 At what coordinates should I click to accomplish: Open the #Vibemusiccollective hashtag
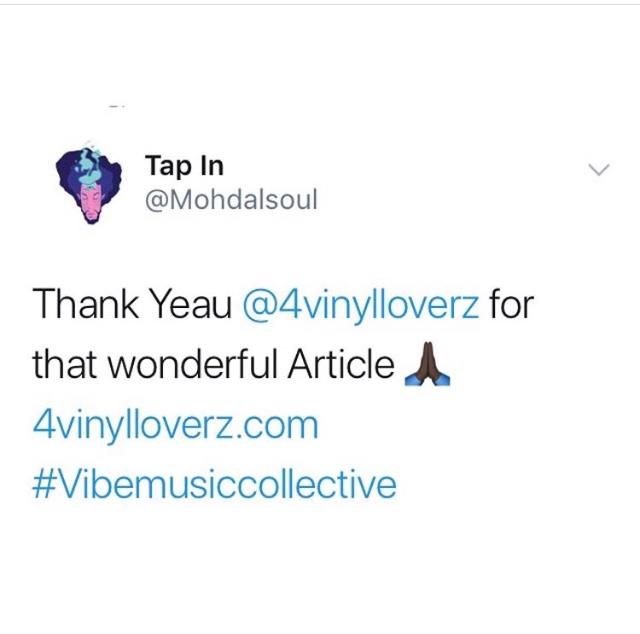(214, 485)
